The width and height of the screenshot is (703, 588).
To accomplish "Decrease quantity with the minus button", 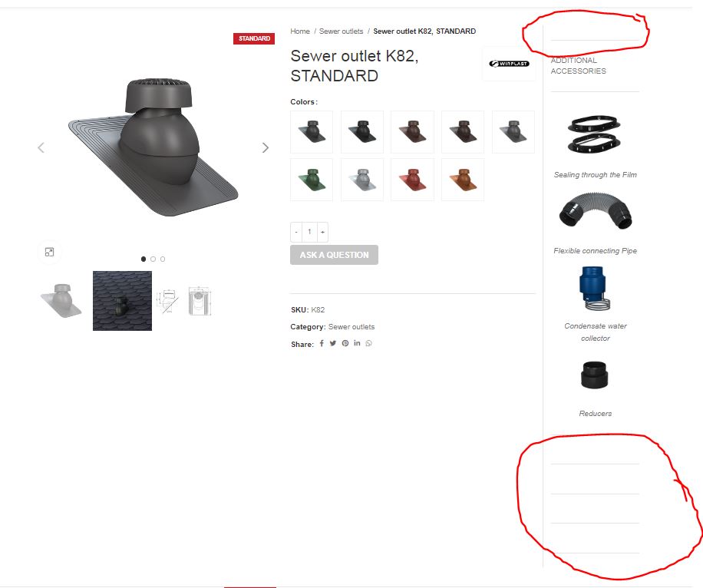I will click(x=296, y=232).
